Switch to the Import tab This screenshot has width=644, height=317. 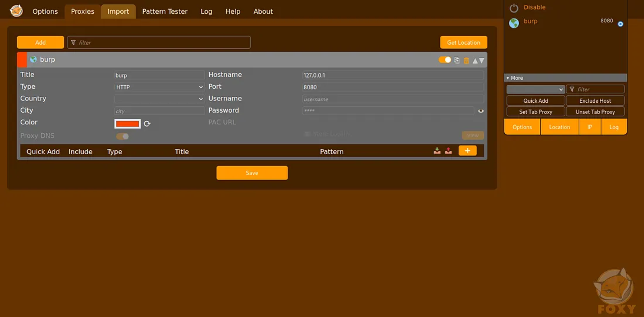click(x=118, y=11)
